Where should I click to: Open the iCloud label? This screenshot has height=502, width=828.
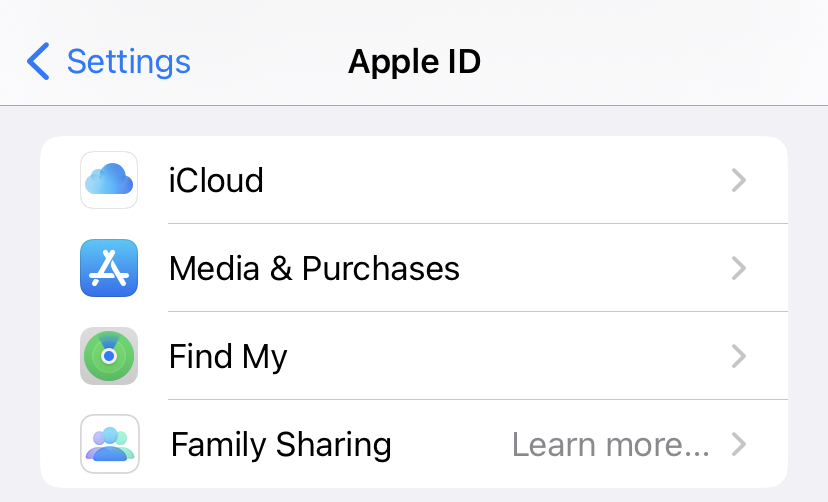216,181
